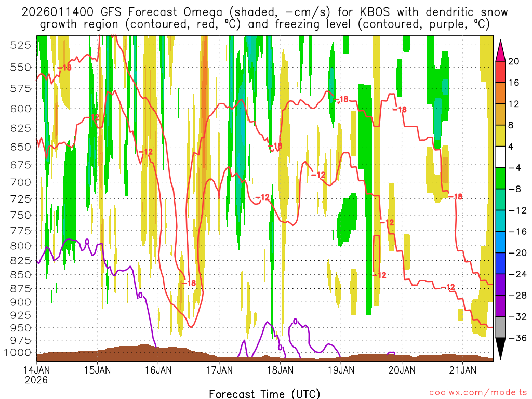Click the colorbar's 8 value label
Image resolution: width=532 pixels, height=399 pixels.
pyautogui.click(x=511, y=125)
